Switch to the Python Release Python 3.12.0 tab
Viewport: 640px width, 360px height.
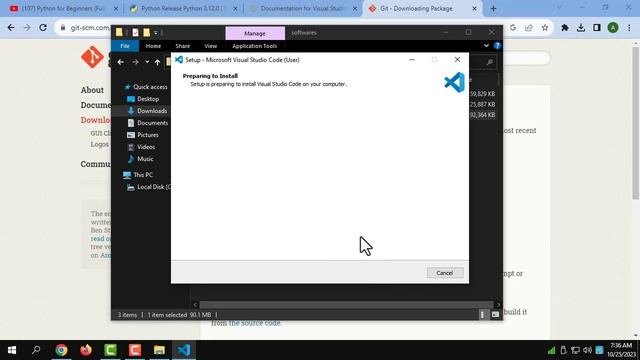(184, 9)
